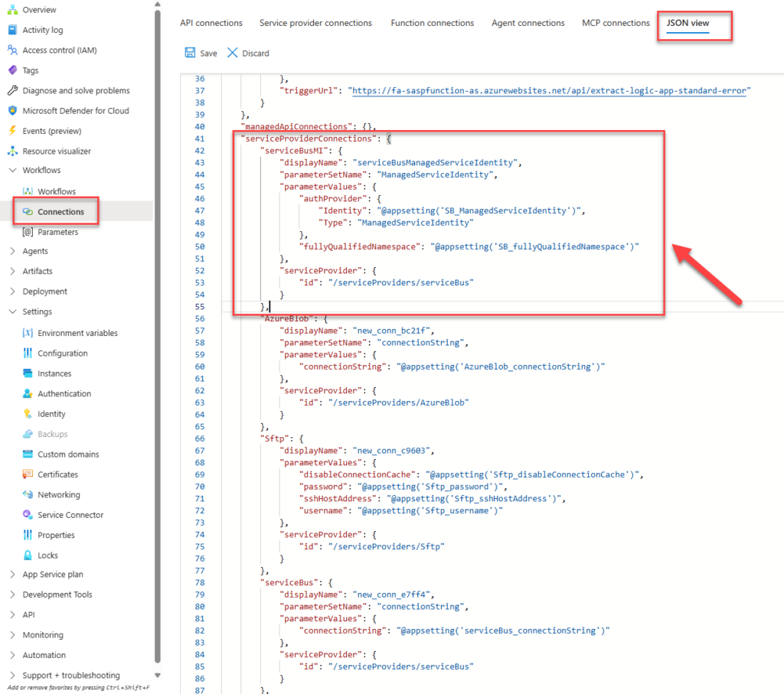Click the Diagnose and solve problems wrench icon
784x694 pixels.
12,90
